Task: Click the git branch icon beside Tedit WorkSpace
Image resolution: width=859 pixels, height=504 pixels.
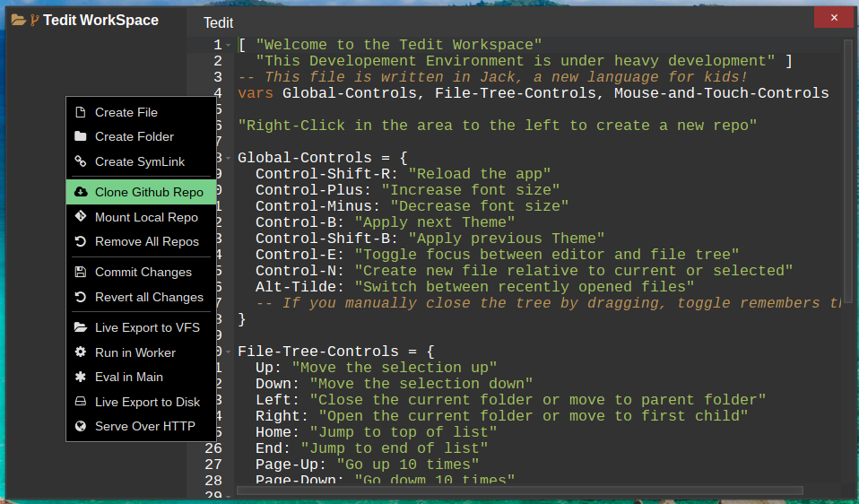Action: pyautogui.click(x=34, y=21)
